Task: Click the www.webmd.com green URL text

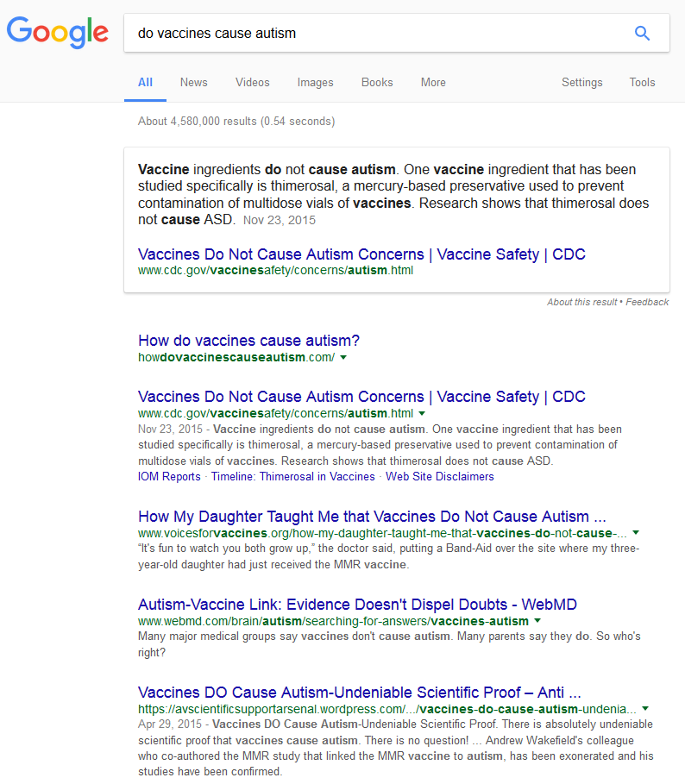Action: (x=333, y=622)
